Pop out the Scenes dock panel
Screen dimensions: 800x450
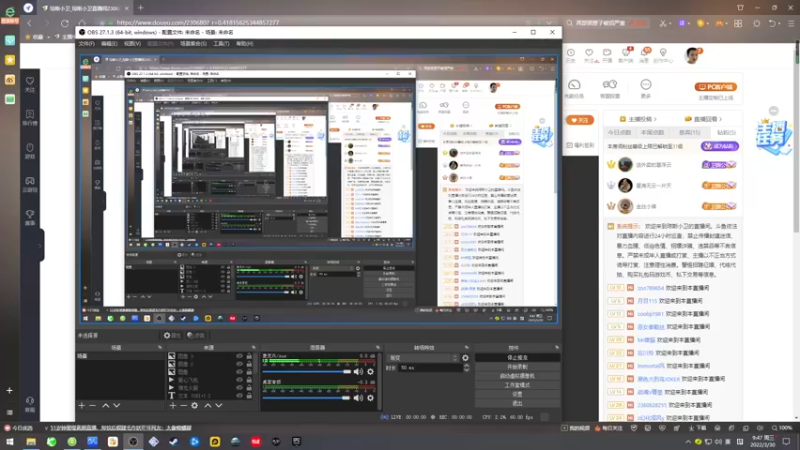(x=160, y=347)
